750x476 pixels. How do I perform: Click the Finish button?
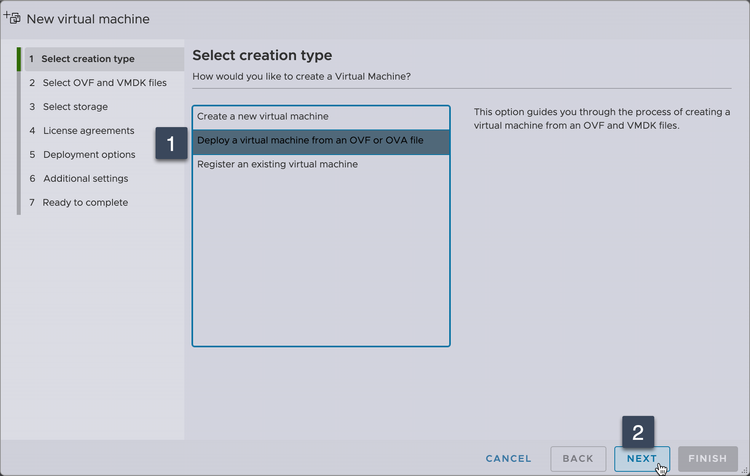pos(708,459)
